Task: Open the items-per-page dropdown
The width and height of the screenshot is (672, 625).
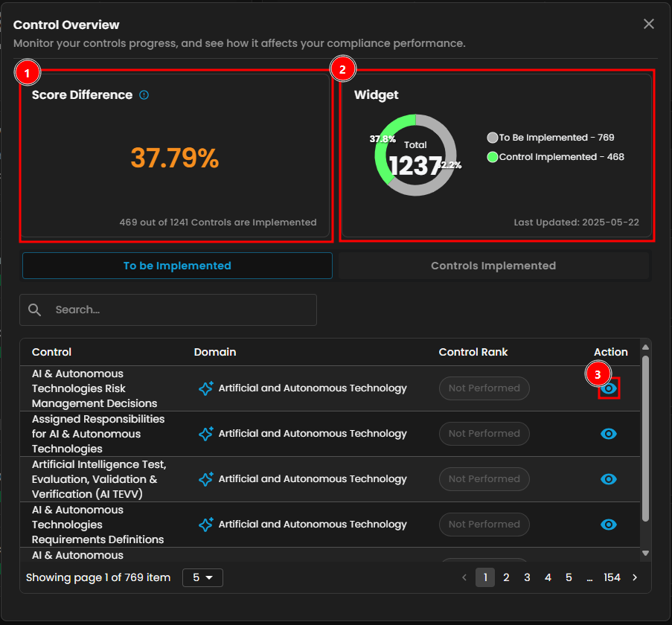Action: pos(202,577)
